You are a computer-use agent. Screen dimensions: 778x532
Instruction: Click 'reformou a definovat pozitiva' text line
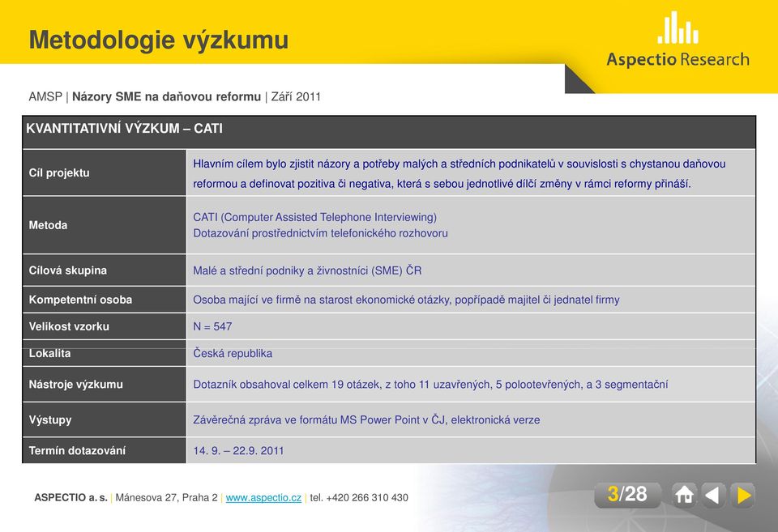click(x=442, y=184)
